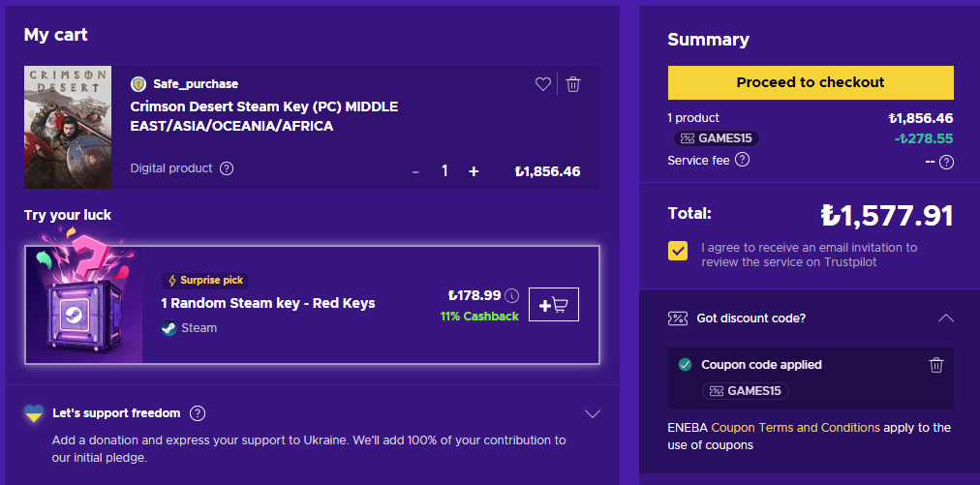Click help icon beside Digital product
The width and height of the screenshot is (980, 485).
tap(227, 168)
